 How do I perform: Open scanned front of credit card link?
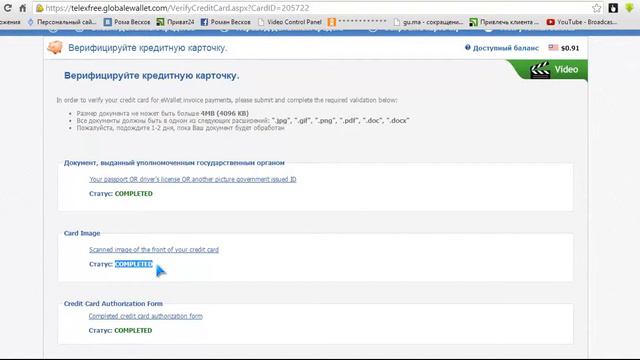[154, 249]
